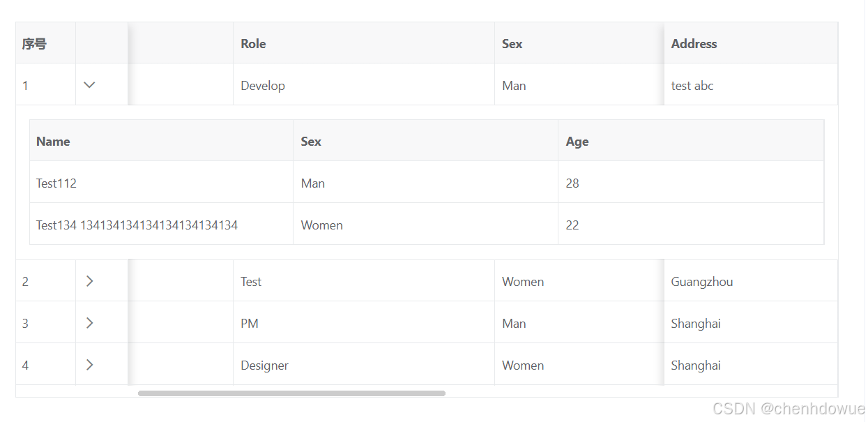Click the test abc address cell

click(x=692, y=86)
